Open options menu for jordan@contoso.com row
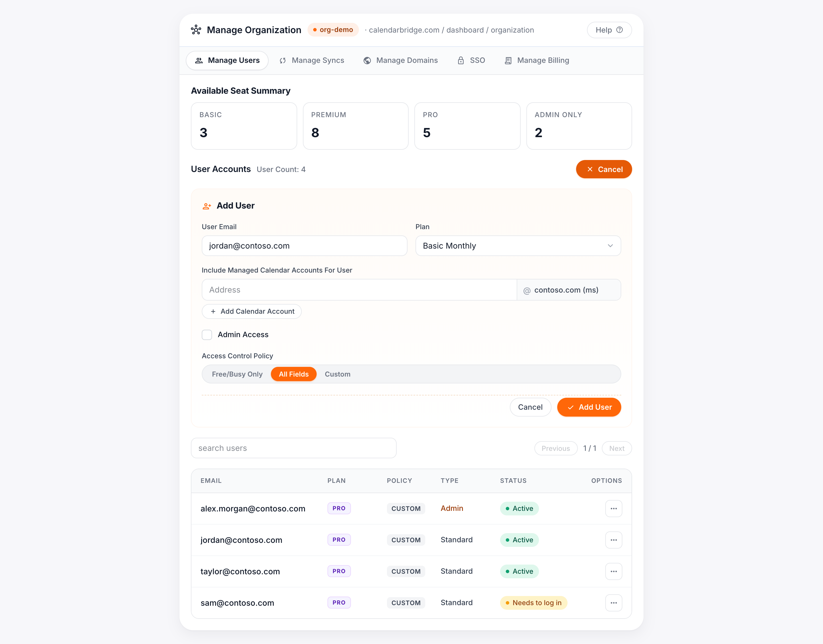This screenshot has height=644, width=823. [614, 540]
